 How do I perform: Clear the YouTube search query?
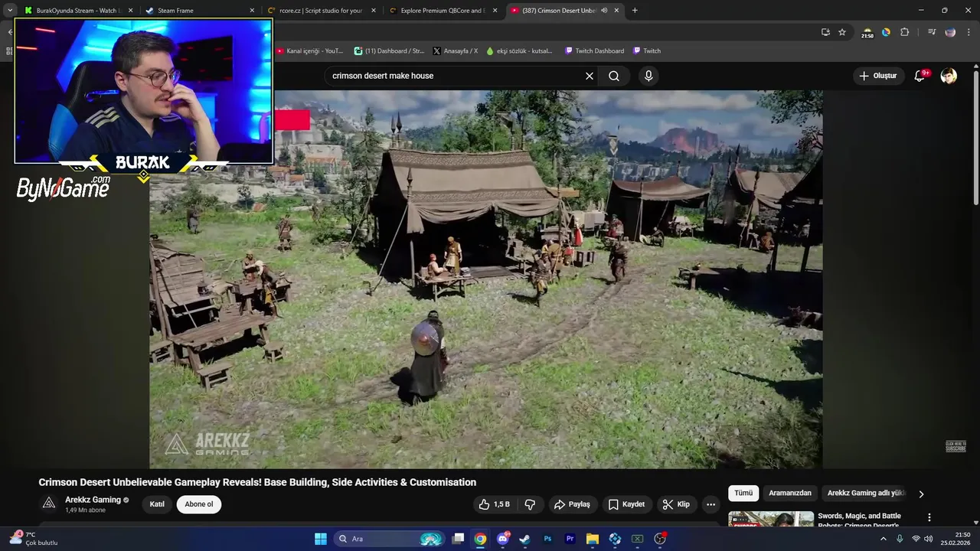click(590, 76)
